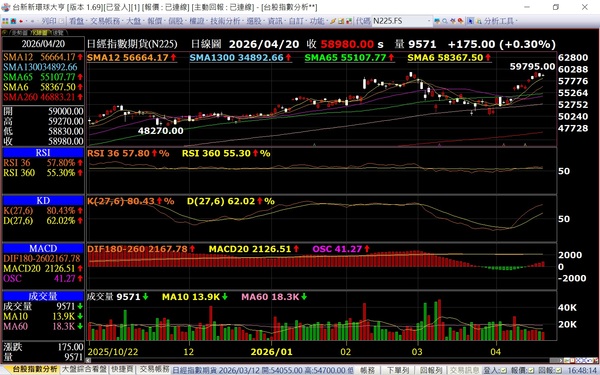
Task: Open the N225.FS code dropdown arrow
Action: tap(429, 21)
